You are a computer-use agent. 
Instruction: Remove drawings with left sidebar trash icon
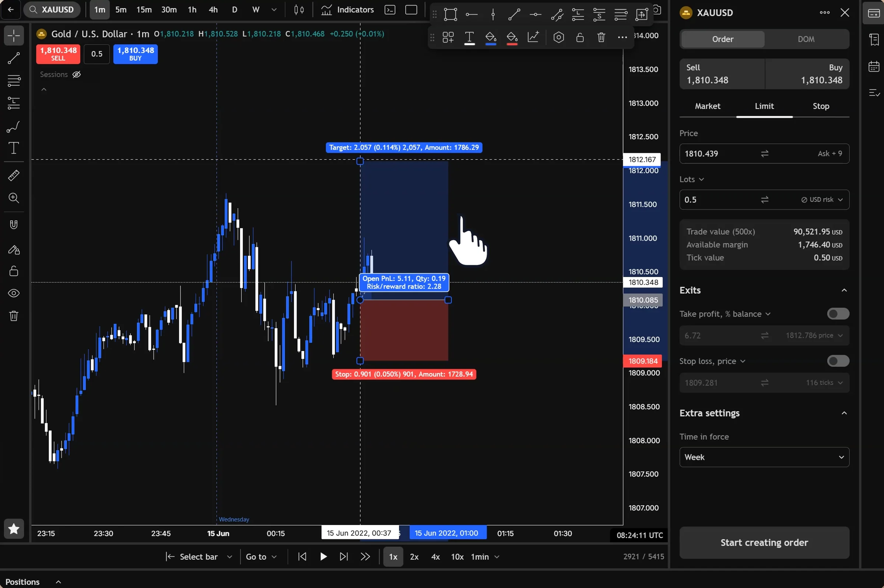(x=14, y=316)
